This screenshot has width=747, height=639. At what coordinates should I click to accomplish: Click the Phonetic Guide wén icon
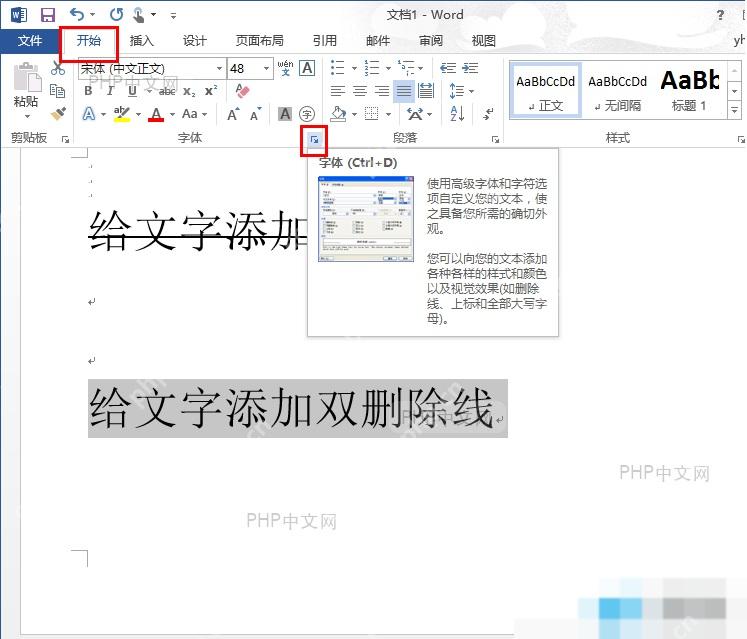(285, 68)
